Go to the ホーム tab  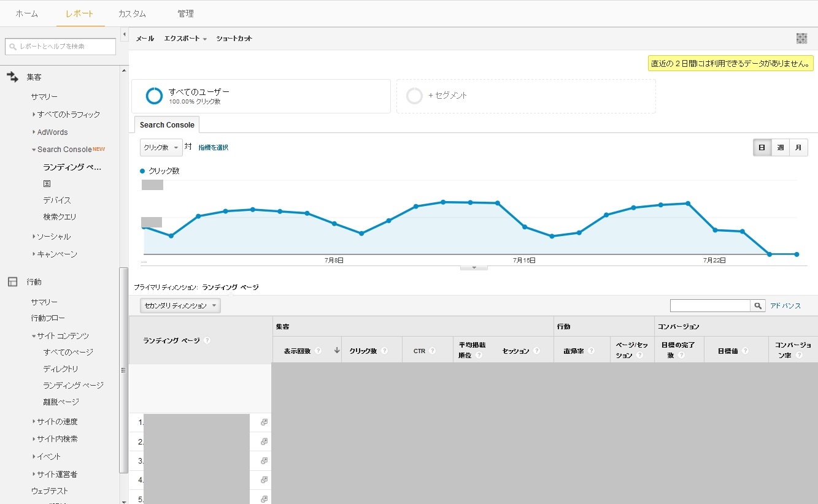pyautogui.click(x=26, y=13)
